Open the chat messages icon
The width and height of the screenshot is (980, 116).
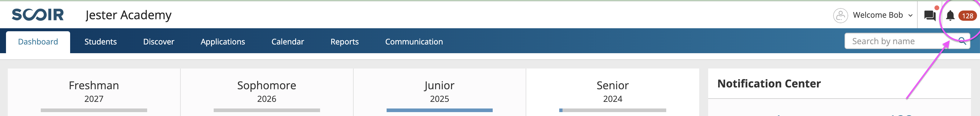pos(930,16)
